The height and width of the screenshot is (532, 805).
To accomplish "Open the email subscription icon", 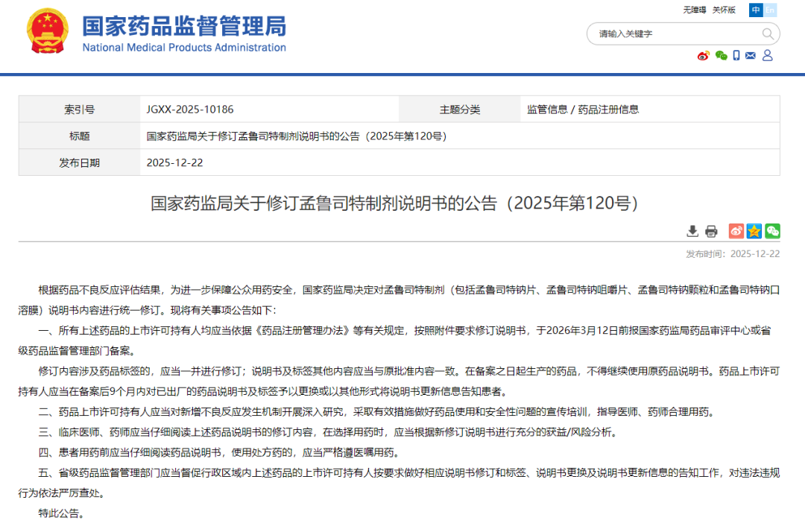I will point(750,55).
